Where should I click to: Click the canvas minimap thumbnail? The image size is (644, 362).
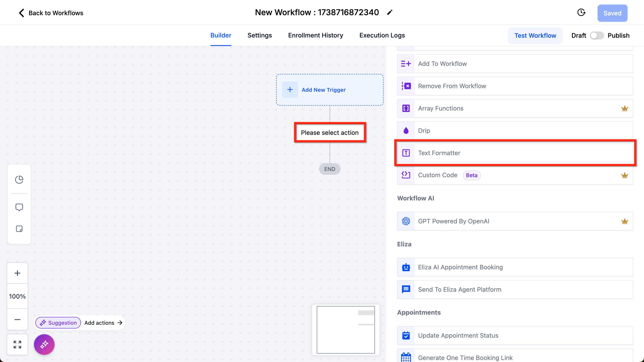pyautogui.click(x=345, y=330)
